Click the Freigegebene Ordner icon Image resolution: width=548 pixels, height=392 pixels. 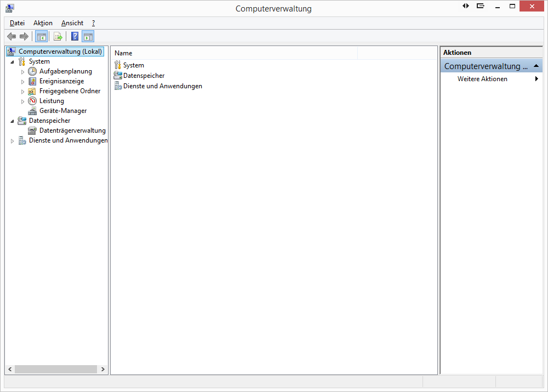[x=32, y=91]
